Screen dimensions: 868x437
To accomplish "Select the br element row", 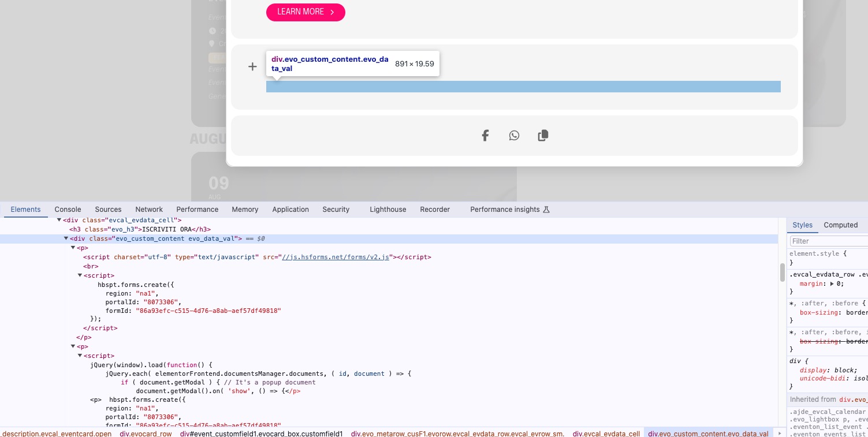I will click(x=91, y=266).
